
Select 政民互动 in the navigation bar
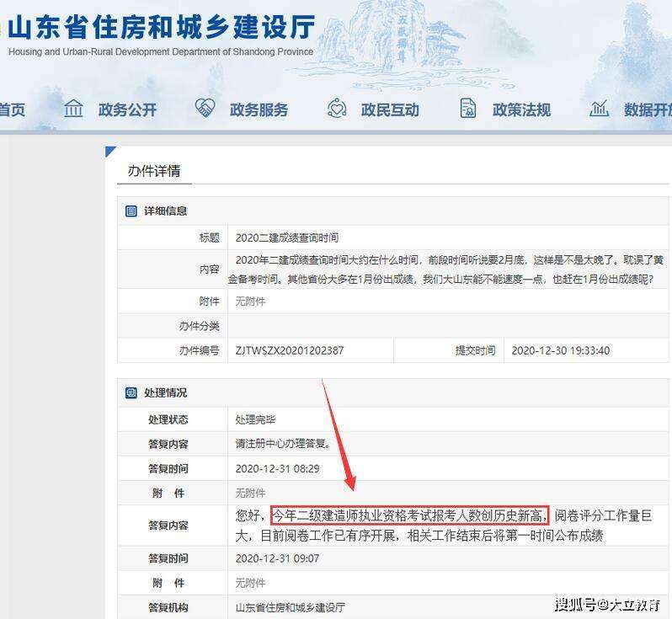390,109
